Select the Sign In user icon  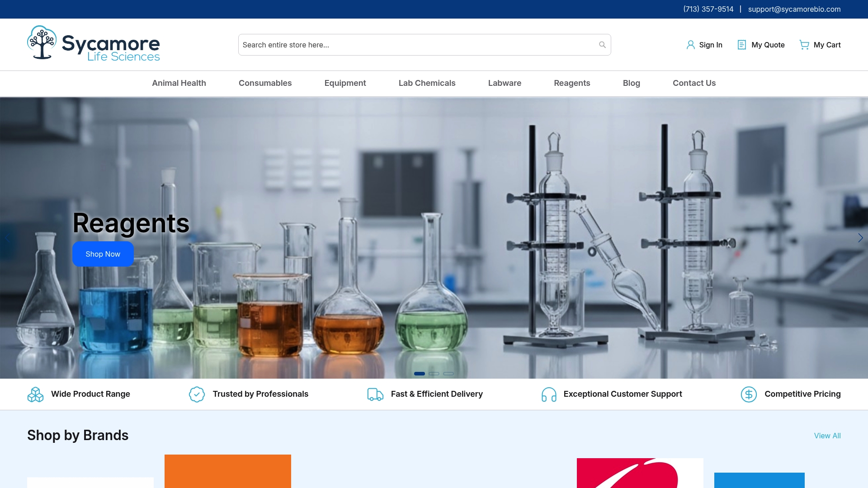[x=690, y=45]
